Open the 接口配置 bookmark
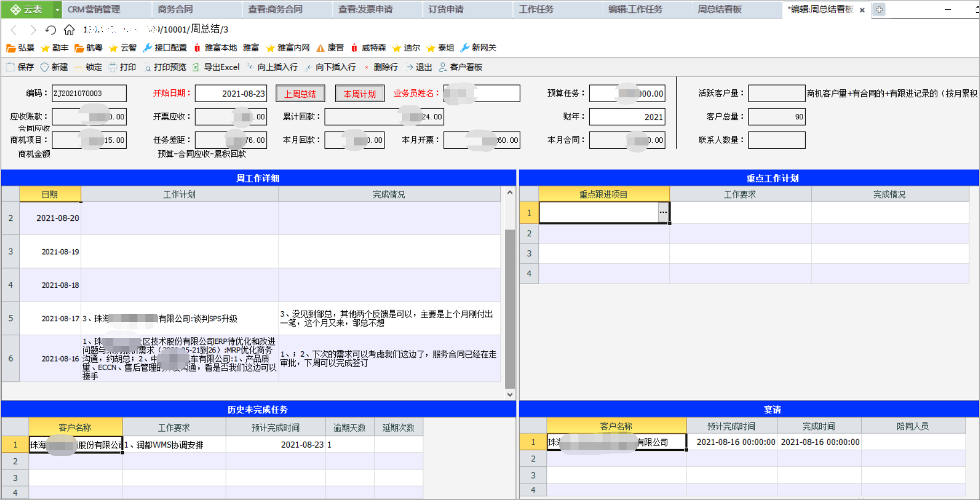Screen dimensions: 980x500 coord(165,48)
